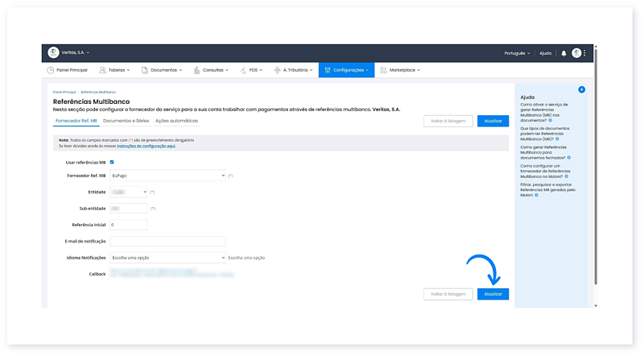Image resolution: width=644 pixels, height=356 pixels.
Task: Click the bottom Atualizar button
Action: coord(493,294)
